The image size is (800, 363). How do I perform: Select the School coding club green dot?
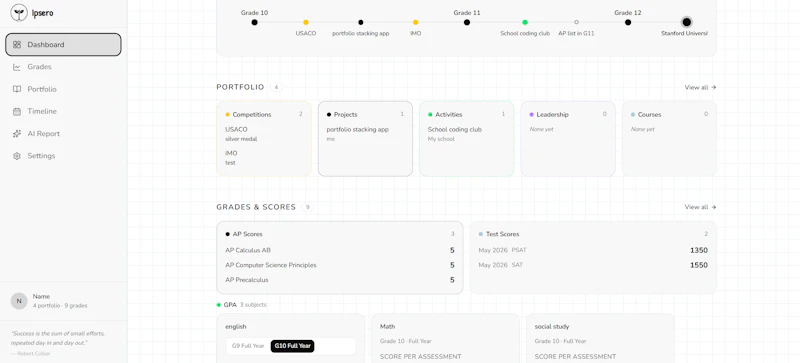525,22
